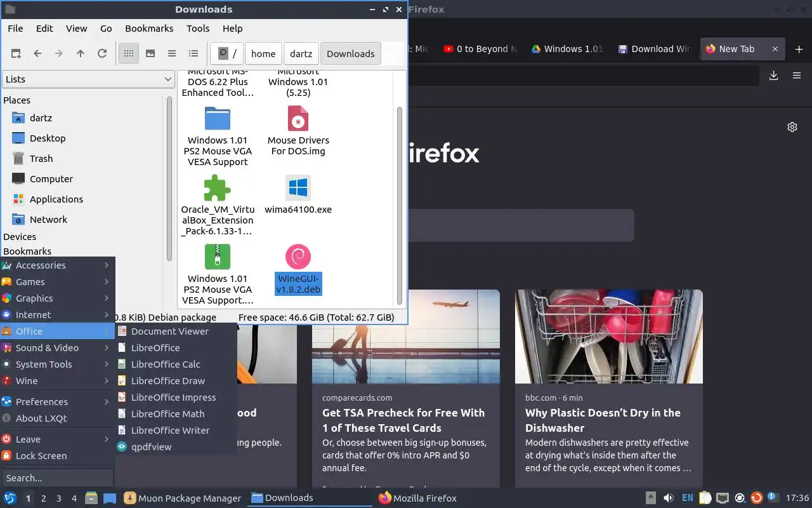Open a new Firefox tab with plus button

click(799, 49)
